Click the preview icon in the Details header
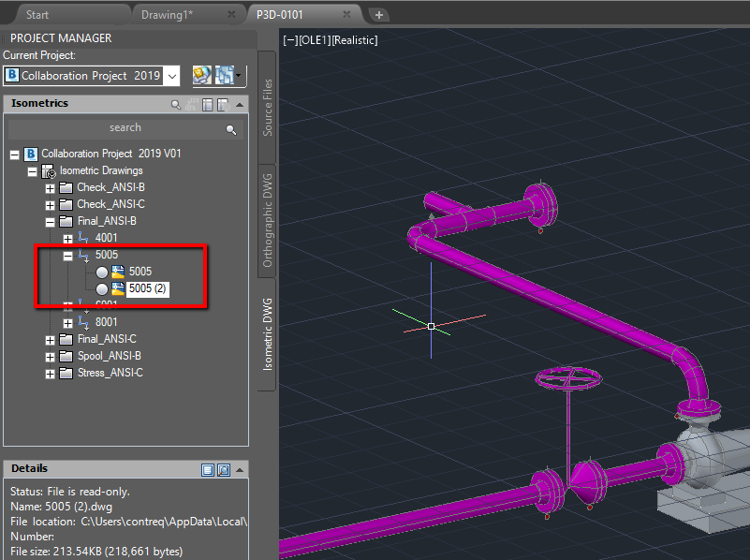750x560 pixels. (x=223, y=469)
